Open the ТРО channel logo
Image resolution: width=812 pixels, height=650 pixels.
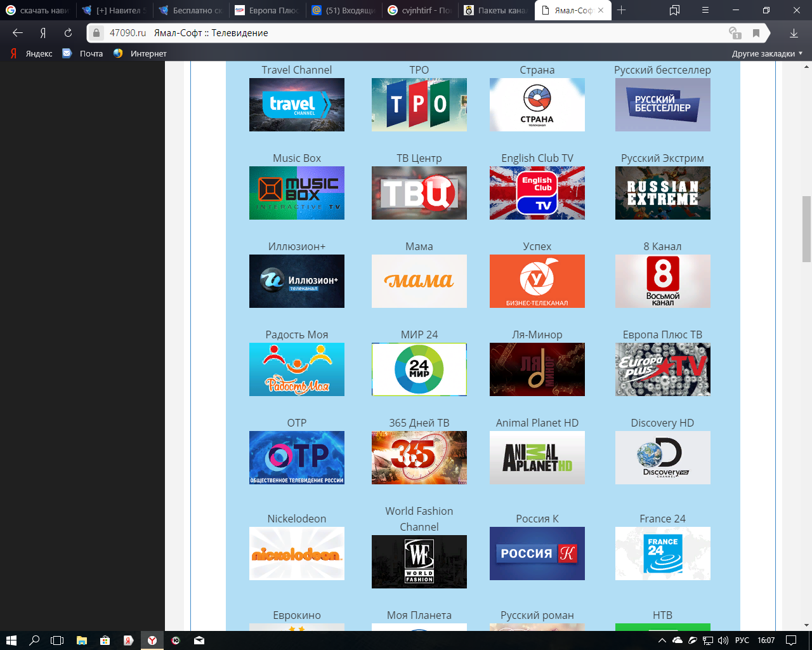[419, 105]
